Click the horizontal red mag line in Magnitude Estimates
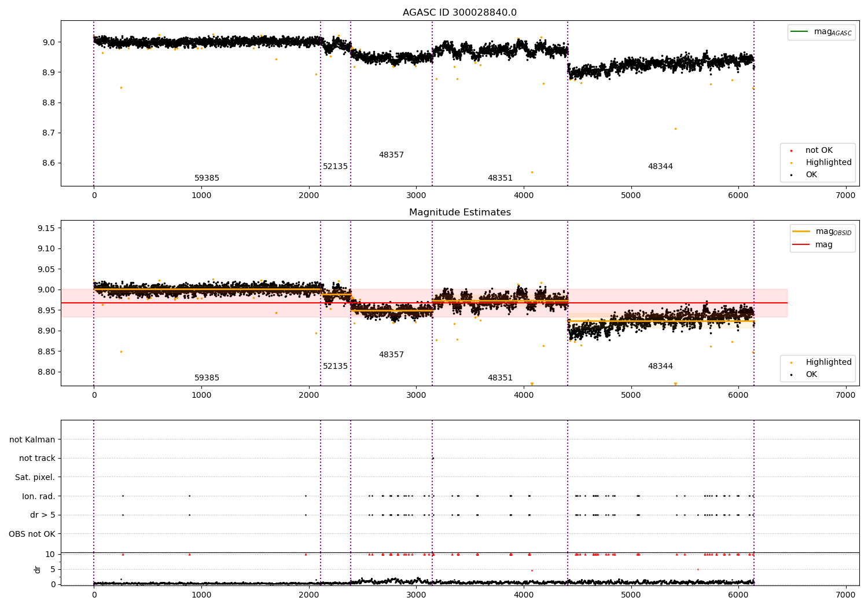Viewport: 868px width, 608px height. click(x=424, y=303)
